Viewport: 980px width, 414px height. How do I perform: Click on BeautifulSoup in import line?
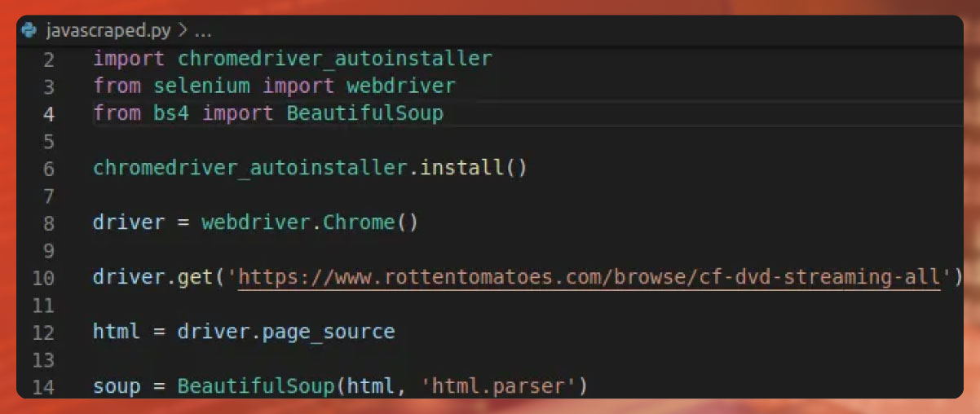365,112
